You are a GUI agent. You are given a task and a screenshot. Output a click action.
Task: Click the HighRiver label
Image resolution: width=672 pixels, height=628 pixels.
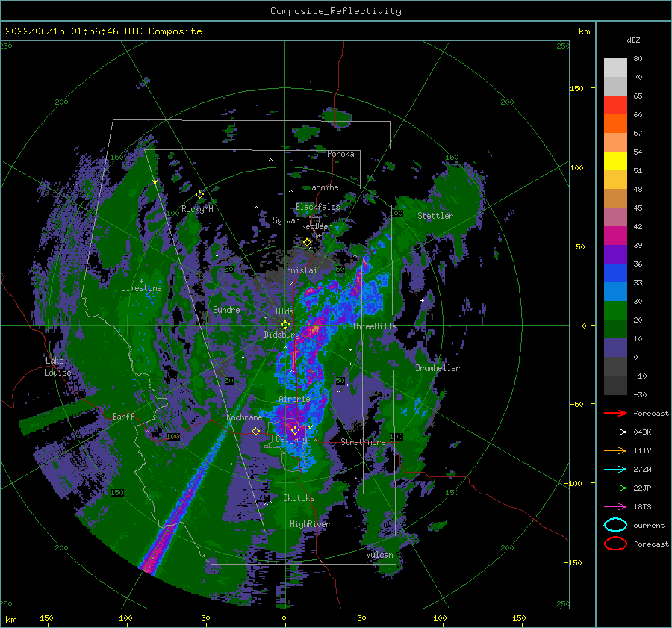pos(310,524)
